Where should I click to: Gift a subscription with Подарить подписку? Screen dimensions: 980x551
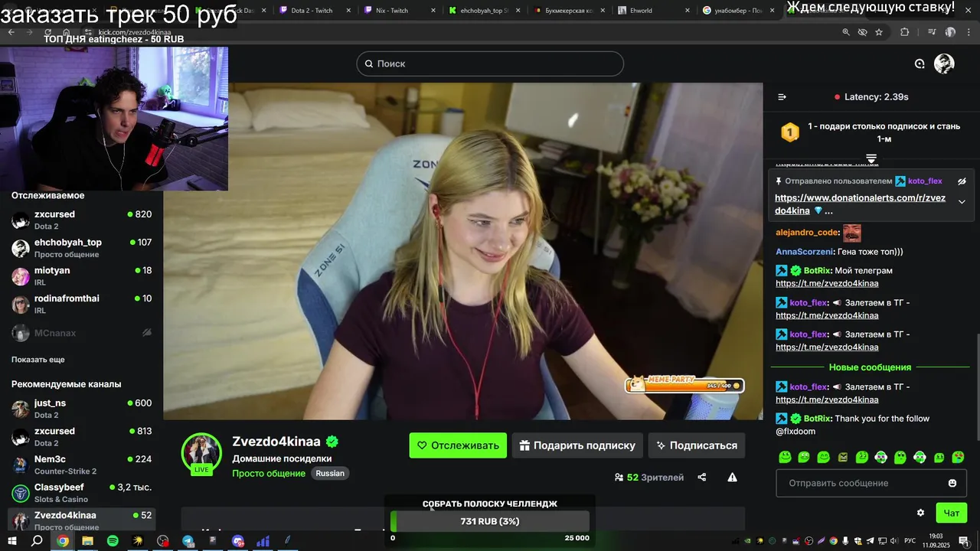tap(578, 445)
